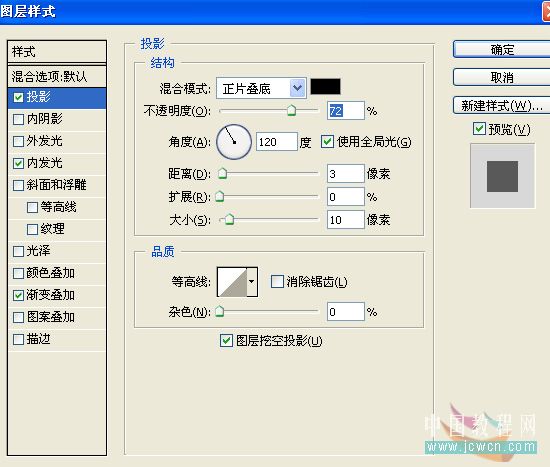Click the 不透明度 opacity slider handle
Image resolution: width=550 pixels, height=467 pixels.
coord(291,110)
